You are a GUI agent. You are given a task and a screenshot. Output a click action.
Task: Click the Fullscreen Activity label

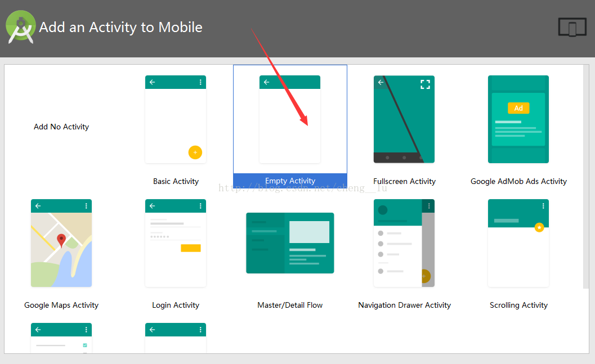(x=404, y=181)
